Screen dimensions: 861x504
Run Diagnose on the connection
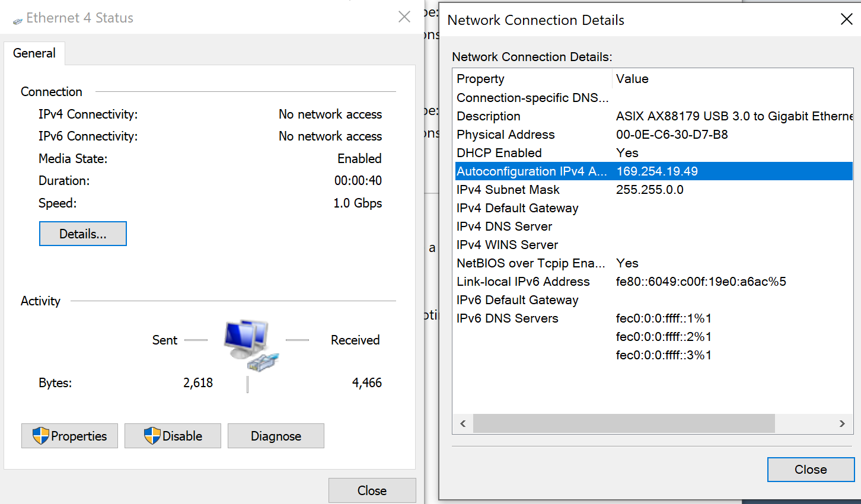[x=276, y=436]
